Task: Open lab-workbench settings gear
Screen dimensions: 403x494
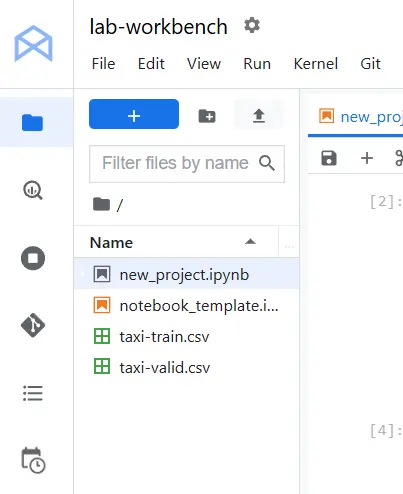Action: (252, 25)
